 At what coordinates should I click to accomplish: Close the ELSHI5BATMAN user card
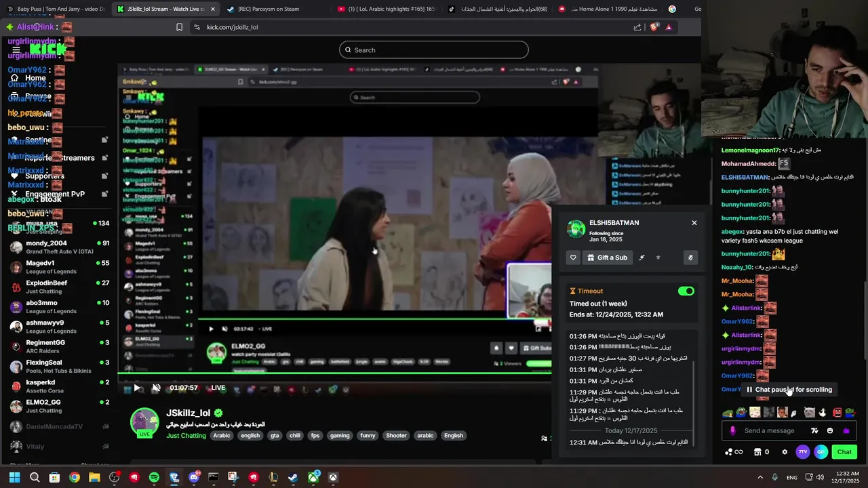(x=694, y=223)
